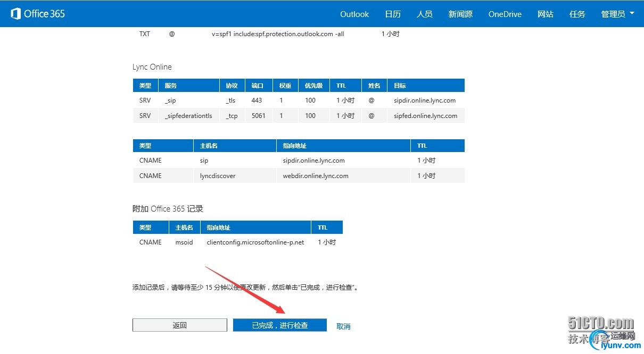Viewport: 644px width, 354px height.
Task: Open 人员 in the top bar
Action: click(425, 14)
